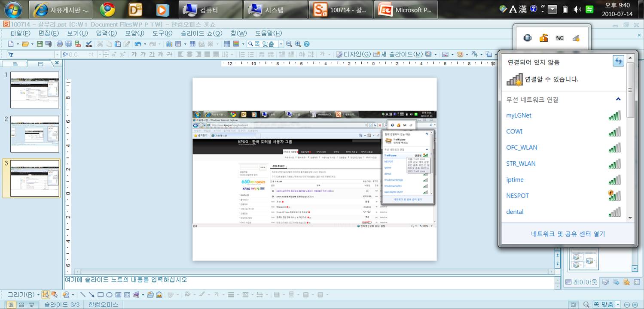The height and width of the screenshot is (309, 644).
Task: Click the network signal icon in tray popup
Action: pyautogui.click(x=576, y=38)
